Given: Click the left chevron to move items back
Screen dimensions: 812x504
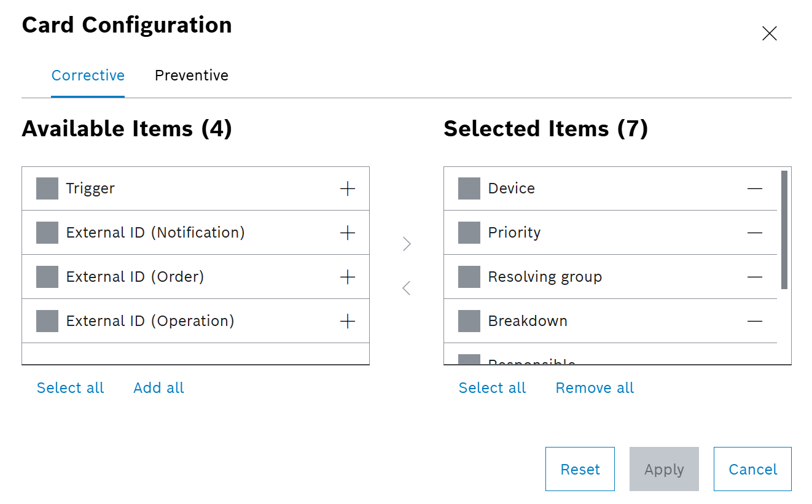Looking at the screenshot, I should click(x=407, y=287).
